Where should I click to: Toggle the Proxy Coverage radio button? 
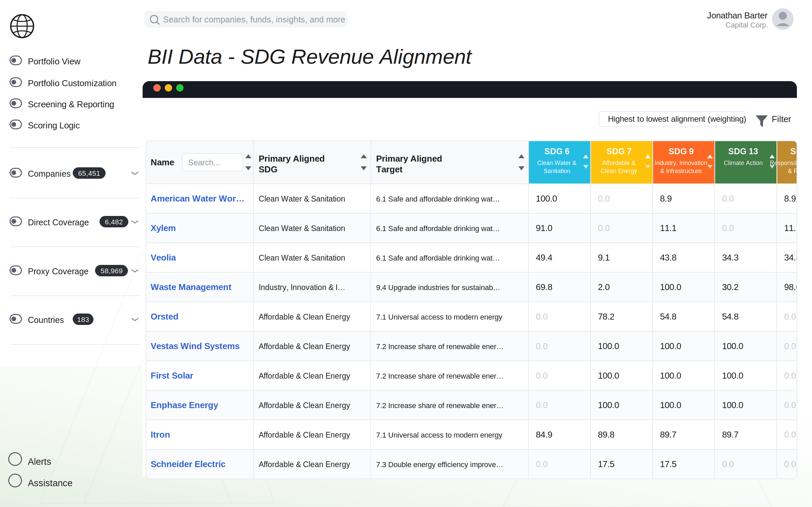click(16, 270)
